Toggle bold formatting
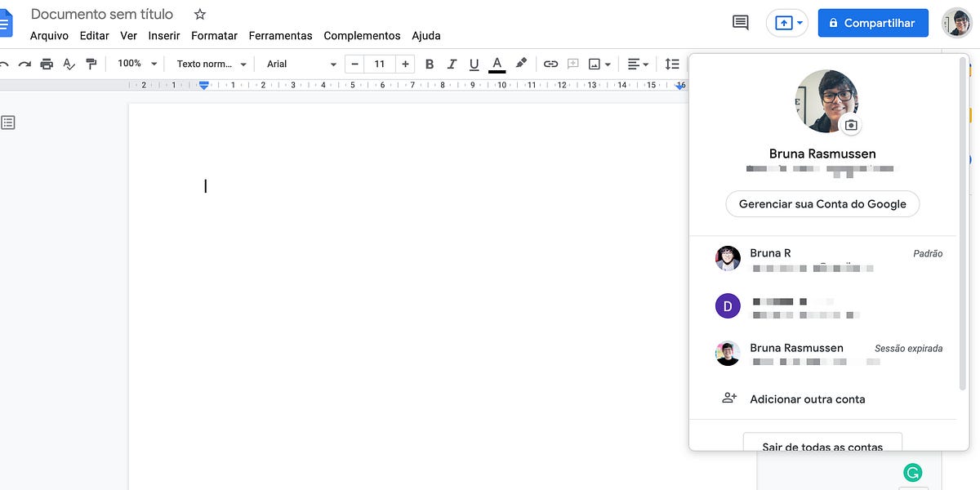980x490 pixels. pyautogui.click(x=429, y=63)
